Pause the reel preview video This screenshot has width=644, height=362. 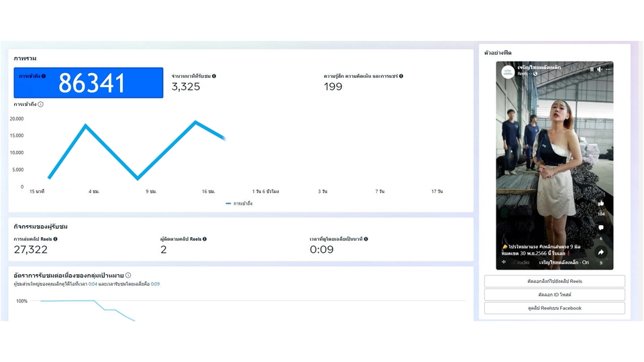592,69
